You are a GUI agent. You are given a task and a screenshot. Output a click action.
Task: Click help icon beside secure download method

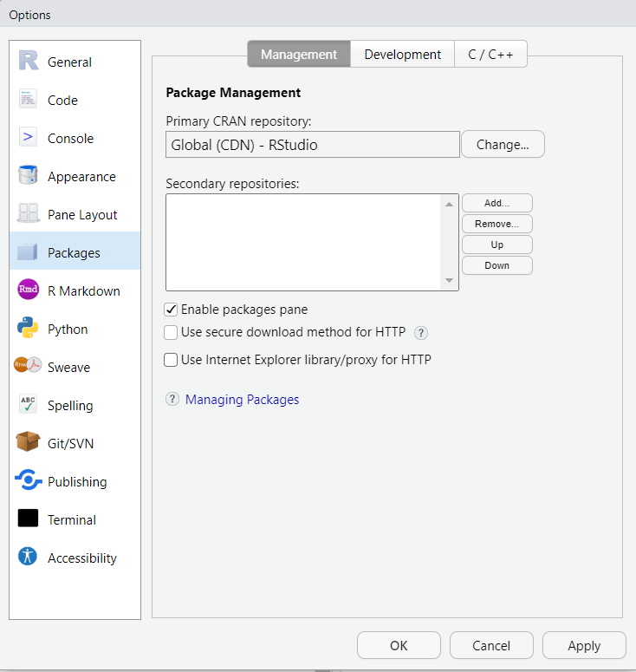click(421, 332)
